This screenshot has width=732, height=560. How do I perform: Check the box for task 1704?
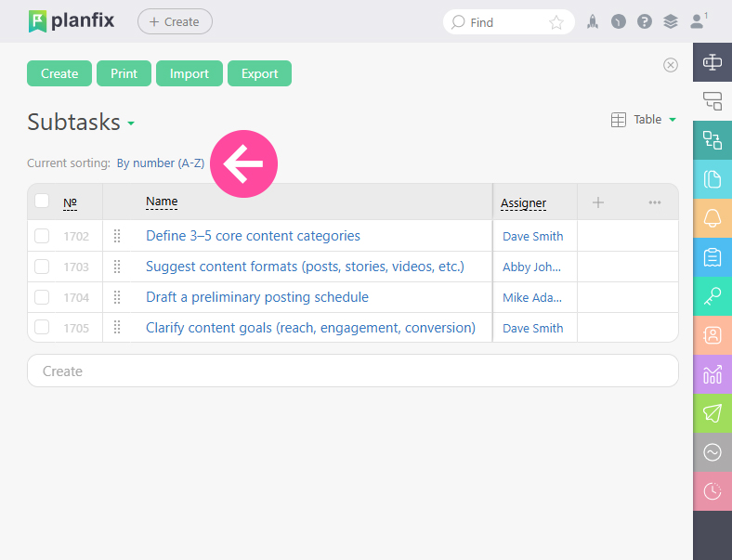(42, 297)
